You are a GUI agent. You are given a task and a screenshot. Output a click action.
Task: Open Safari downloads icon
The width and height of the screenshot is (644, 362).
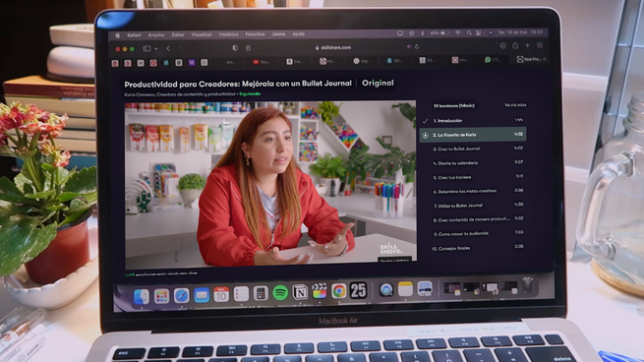[x=502, y=45]
